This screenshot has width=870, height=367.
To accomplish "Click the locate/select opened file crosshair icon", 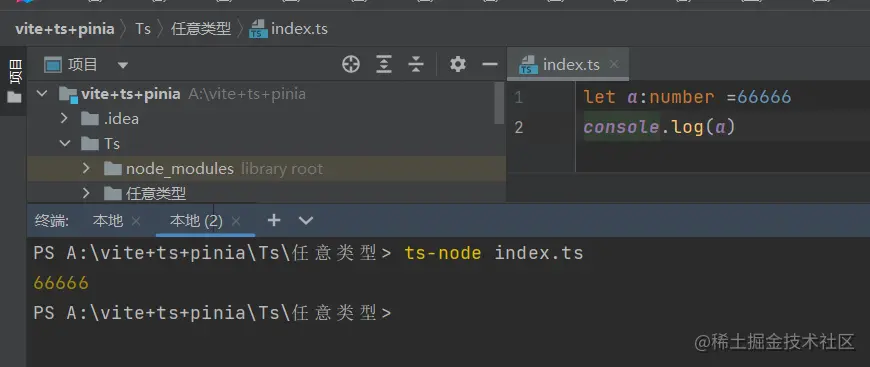I will (x=351, y=65).
